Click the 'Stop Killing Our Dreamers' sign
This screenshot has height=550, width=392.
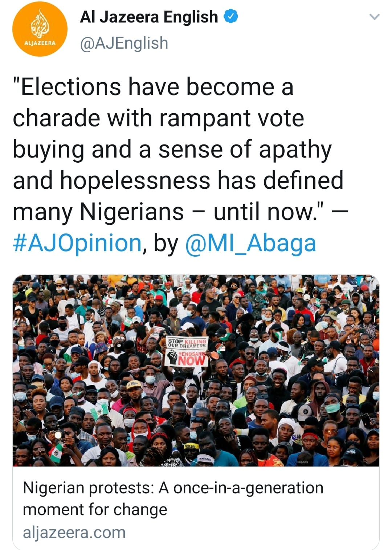point(187,343)
